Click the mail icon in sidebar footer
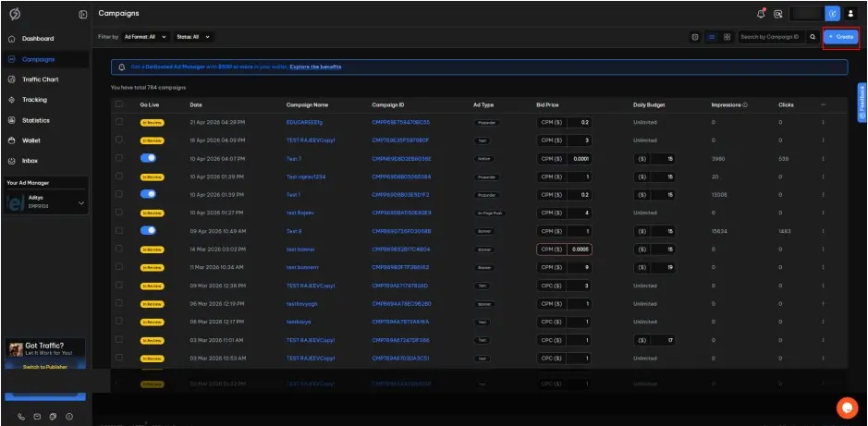The image size is (868, 426). point(37,417)
